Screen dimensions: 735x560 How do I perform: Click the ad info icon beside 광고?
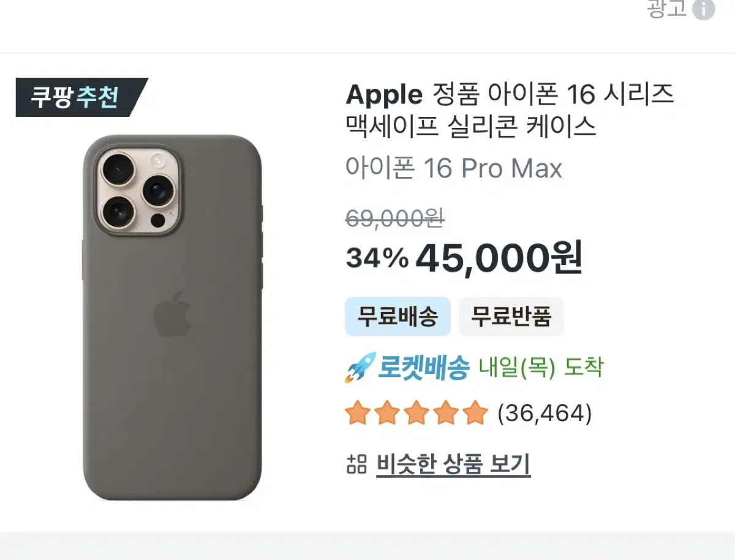click(x=703, y=9)
